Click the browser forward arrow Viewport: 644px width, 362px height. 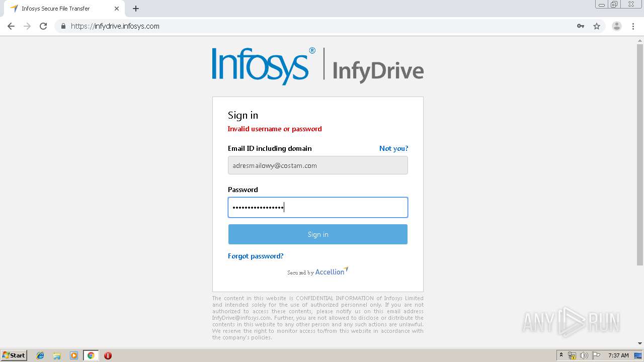pos(27,26)
